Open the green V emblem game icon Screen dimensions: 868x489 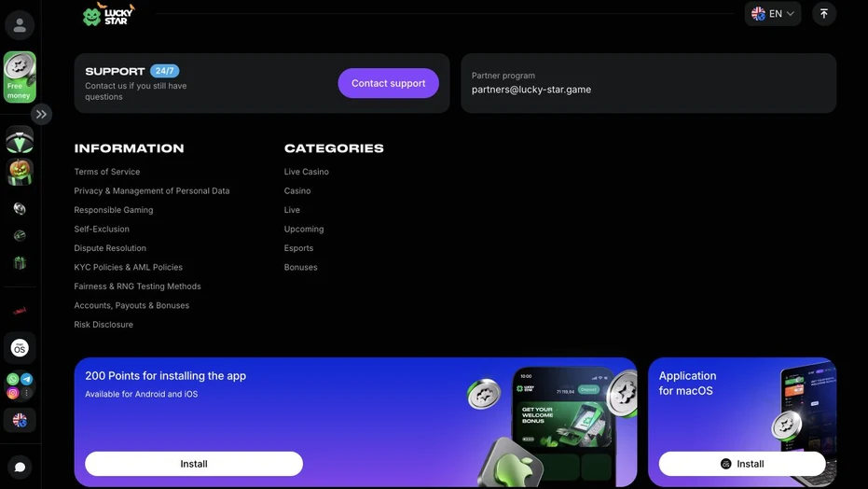20,140
